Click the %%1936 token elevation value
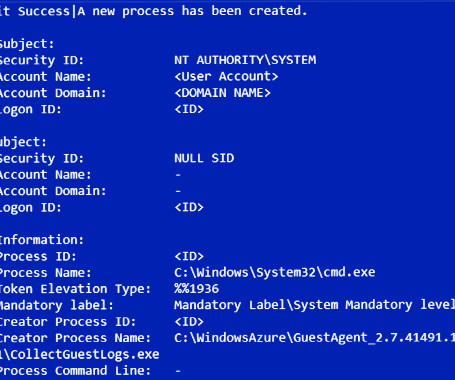 196,289
